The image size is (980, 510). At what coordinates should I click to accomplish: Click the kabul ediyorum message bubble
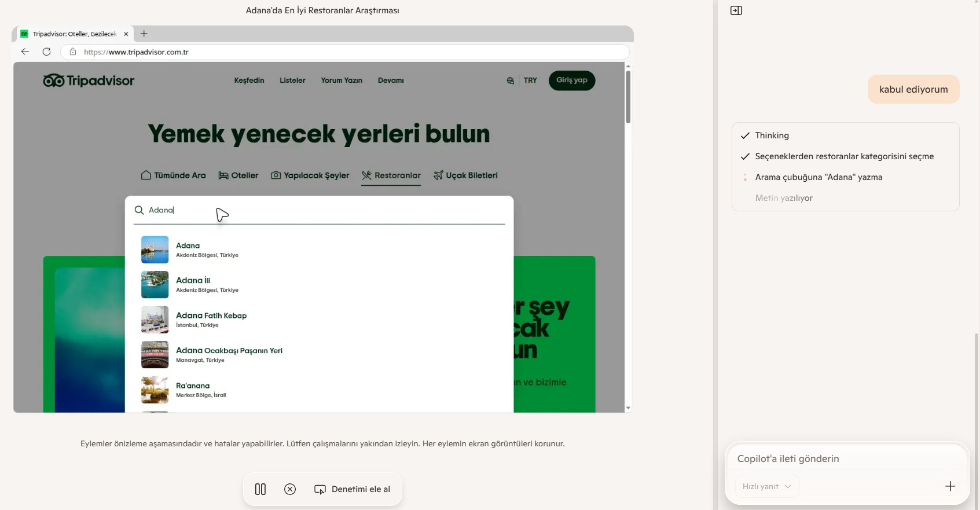tap(913, 89)
